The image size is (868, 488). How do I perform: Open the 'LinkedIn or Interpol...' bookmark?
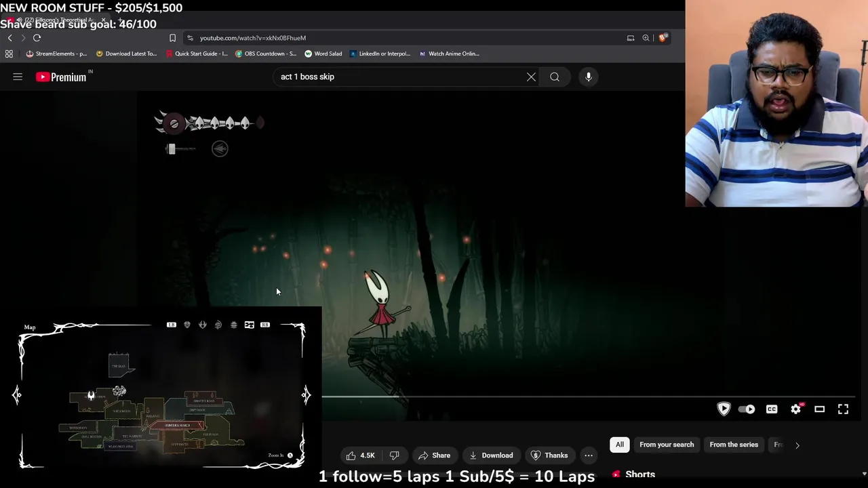[380, 54]
